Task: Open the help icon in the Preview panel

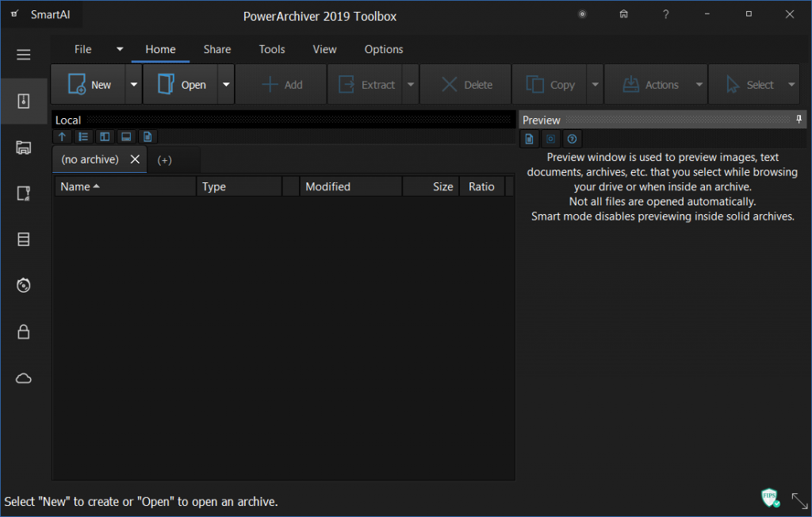Action: pos(572,139)
